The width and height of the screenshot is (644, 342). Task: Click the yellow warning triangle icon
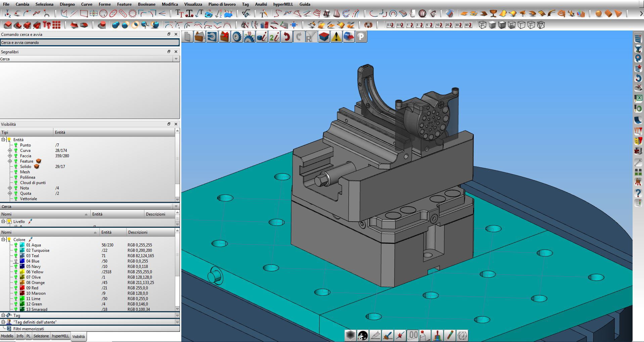(336, 37)
